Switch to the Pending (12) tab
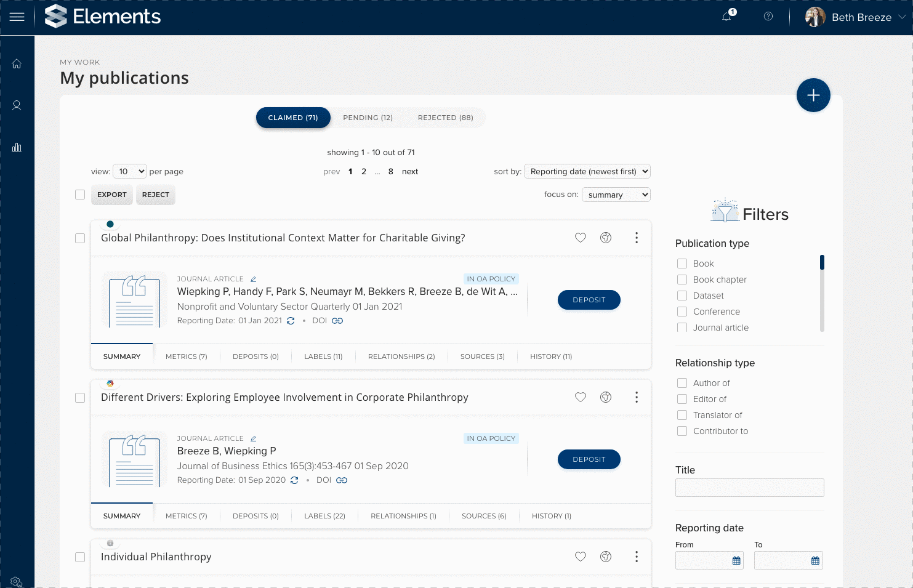The image size is (913, 588). [x=368, y=118]
